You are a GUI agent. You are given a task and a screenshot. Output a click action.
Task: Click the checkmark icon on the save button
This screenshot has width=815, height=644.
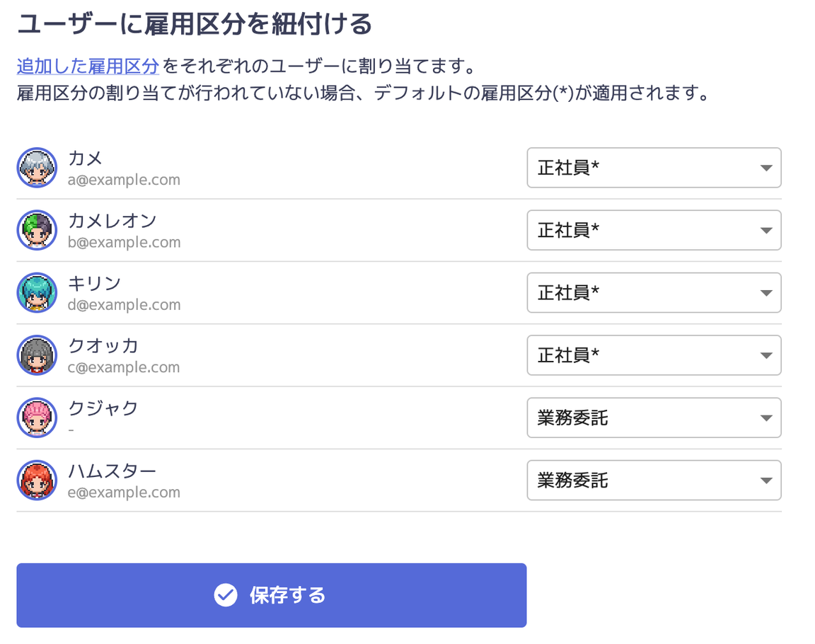(x=226, y=595)
